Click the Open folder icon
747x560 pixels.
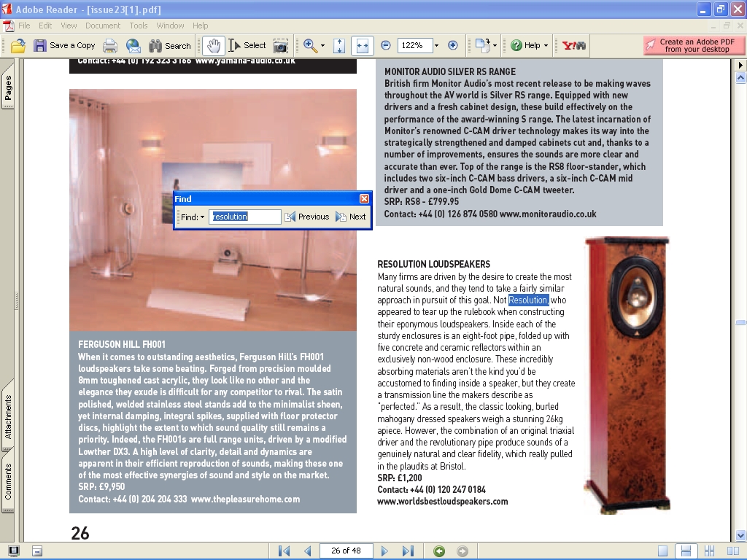click(x=18, y=45)
